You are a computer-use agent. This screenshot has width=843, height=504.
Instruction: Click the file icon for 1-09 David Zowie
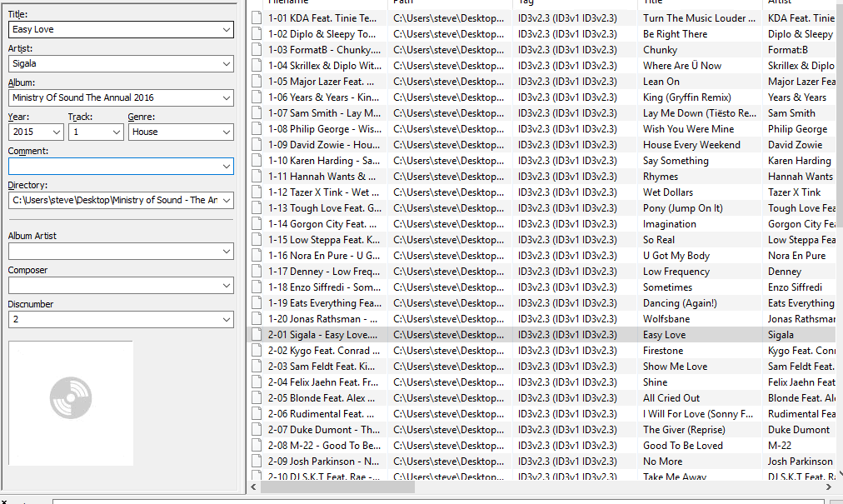pyautogui.click(x=257, y=145)
